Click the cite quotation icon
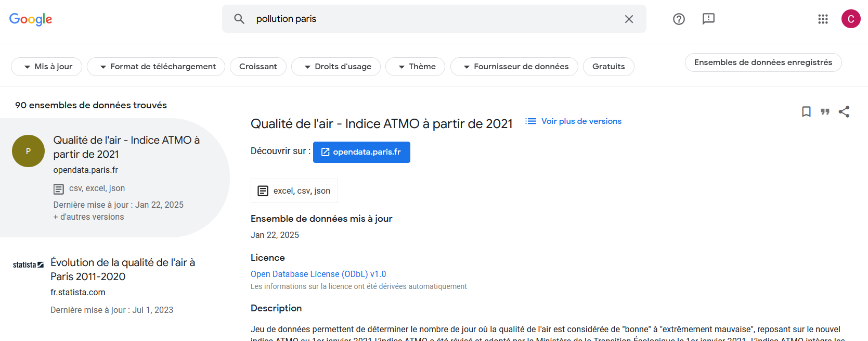This screenshot has width=868, height=341. click(825, 112)
